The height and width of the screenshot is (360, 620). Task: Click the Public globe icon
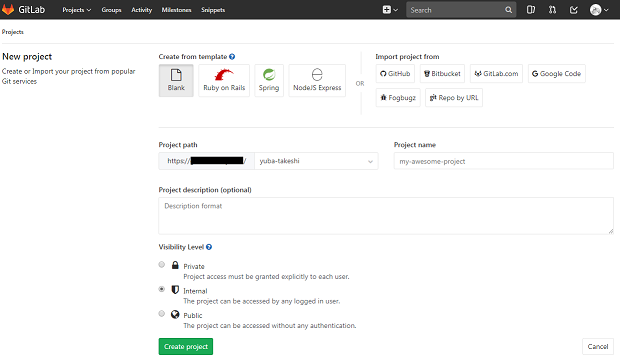(x=175, y=314)
